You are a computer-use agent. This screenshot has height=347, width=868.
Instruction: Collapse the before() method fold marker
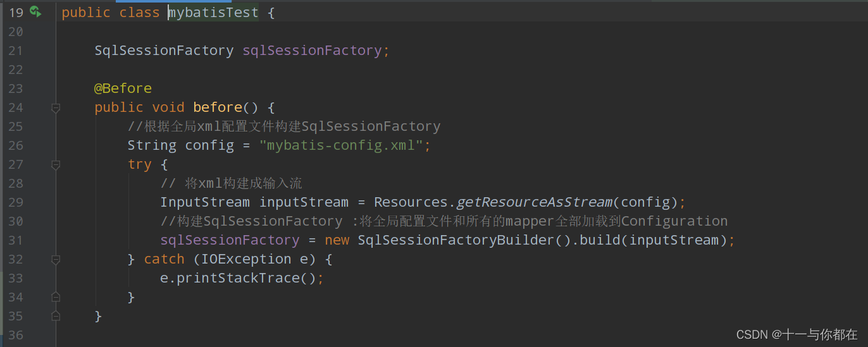click(x=56, y=108)
